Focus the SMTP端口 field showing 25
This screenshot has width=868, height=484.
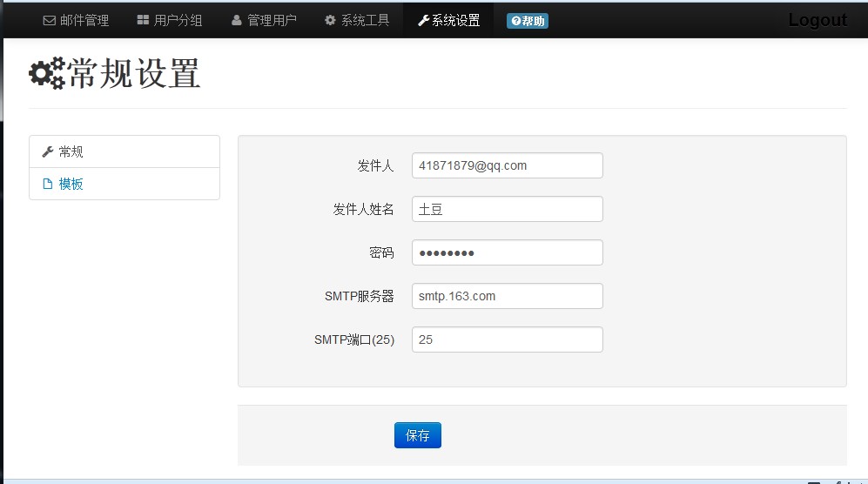pos(507,339)
